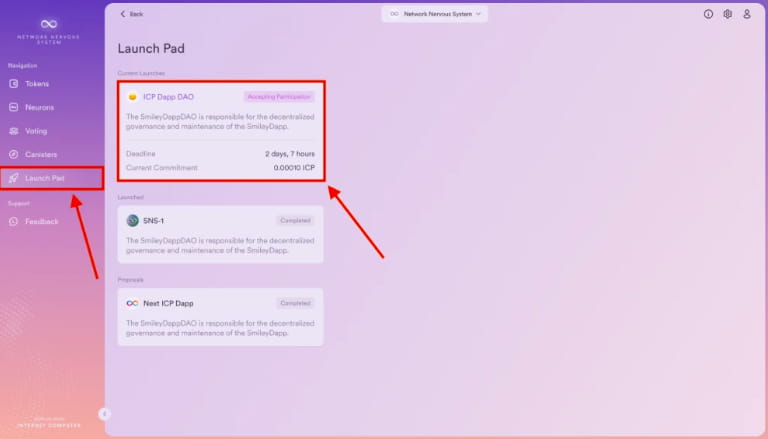Image resolution: width=768 pixels, height=439 pixels.
Task: Click the Launch Pad rocket icon
Action: (14, 178)
